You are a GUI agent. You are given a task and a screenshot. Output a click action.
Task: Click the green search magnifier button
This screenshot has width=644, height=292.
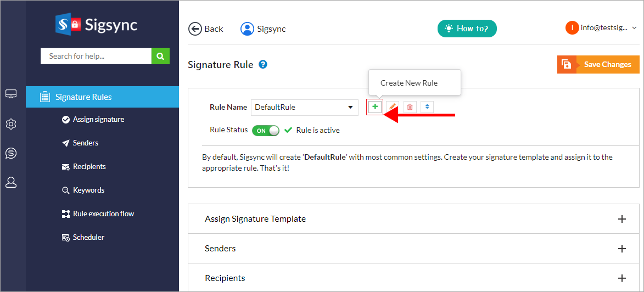[x=160, y=56]
